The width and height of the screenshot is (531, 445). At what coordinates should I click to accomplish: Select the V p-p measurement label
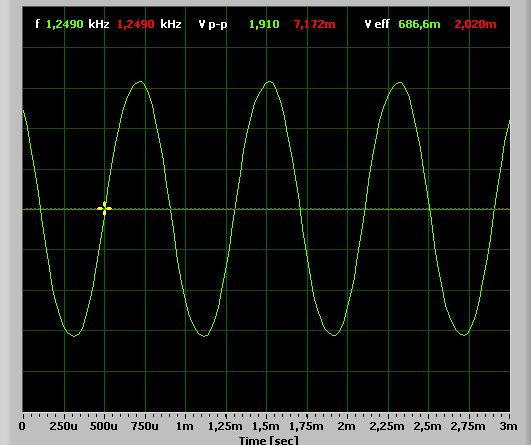(213, 25)
